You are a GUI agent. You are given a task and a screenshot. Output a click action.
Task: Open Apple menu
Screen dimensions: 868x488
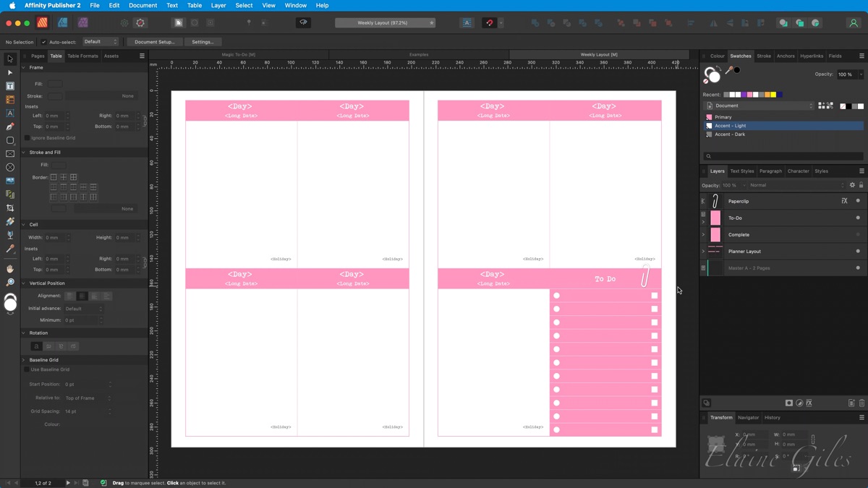12,5
